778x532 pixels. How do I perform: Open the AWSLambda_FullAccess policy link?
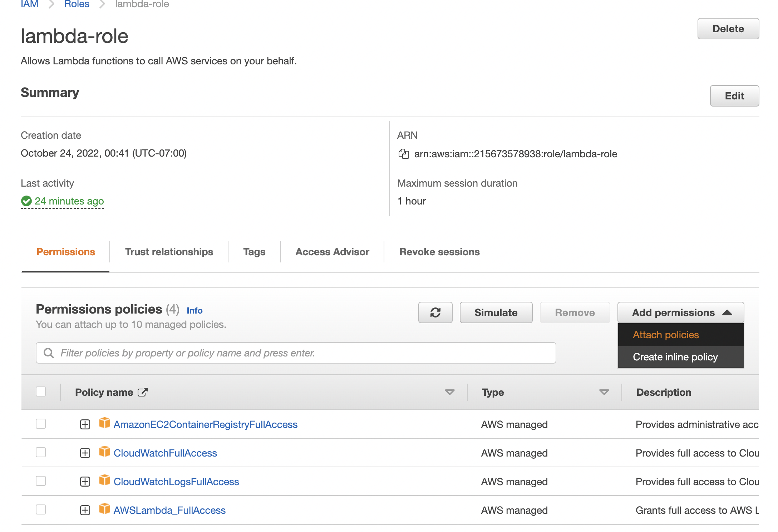(169, 510)
